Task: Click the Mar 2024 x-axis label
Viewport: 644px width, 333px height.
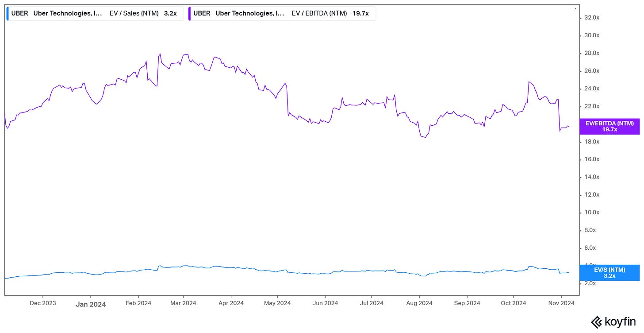Action: point(183,303)
